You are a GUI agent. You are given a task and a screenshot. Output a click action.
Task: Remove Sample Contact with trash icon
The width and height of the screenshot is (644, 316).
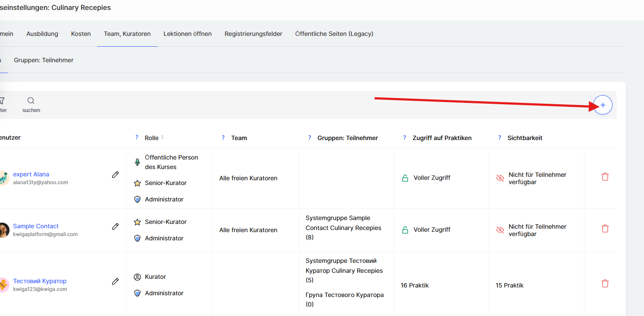(605, 229)
